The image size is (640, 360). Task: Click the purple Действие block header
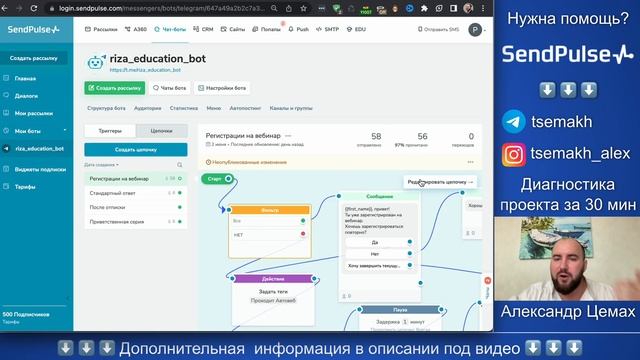273,279
